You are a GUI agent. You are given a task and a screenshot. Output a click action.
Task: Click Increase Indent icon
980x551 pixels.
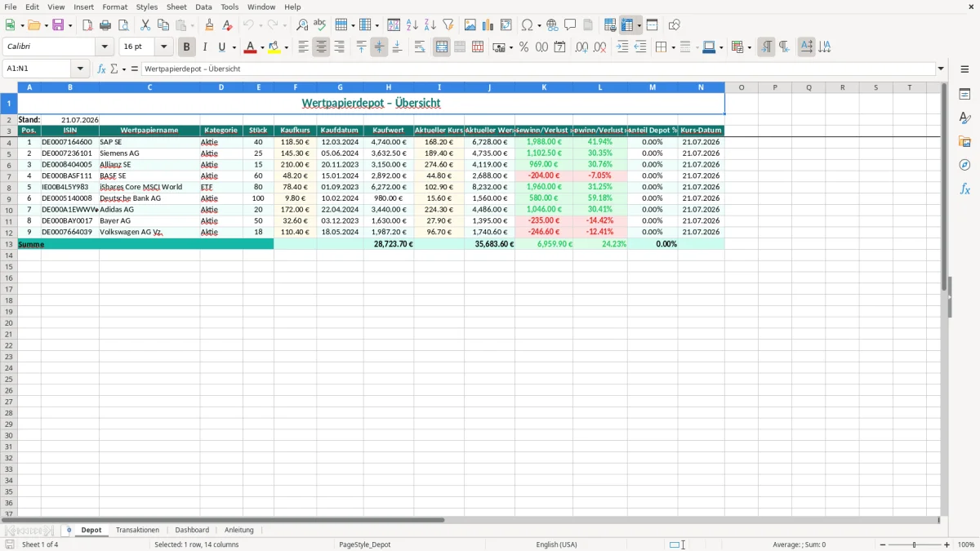click(622, 47)
